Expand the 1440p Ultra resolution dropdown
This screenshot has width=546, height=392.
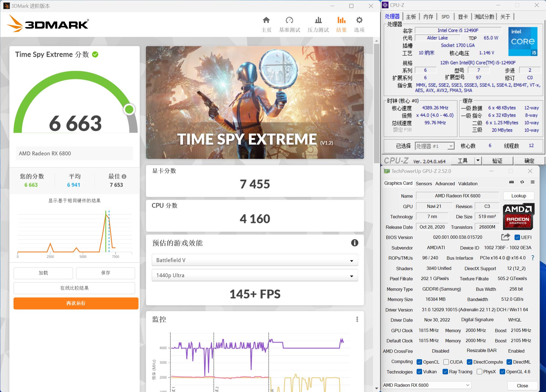[351, 276]
